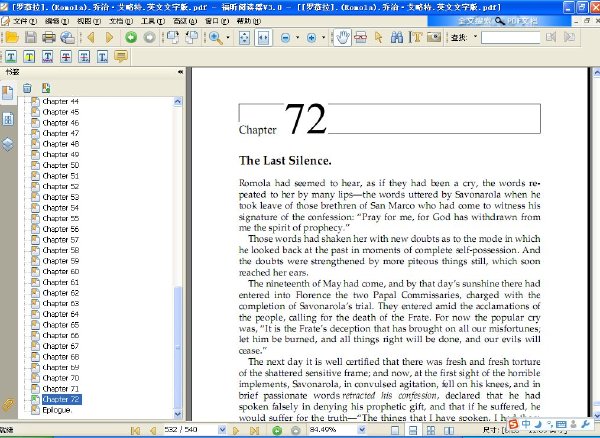This screenshot has width=600, height=438.
Task: Open the zoom in dropdown arrow
Action: click(323, 37)
